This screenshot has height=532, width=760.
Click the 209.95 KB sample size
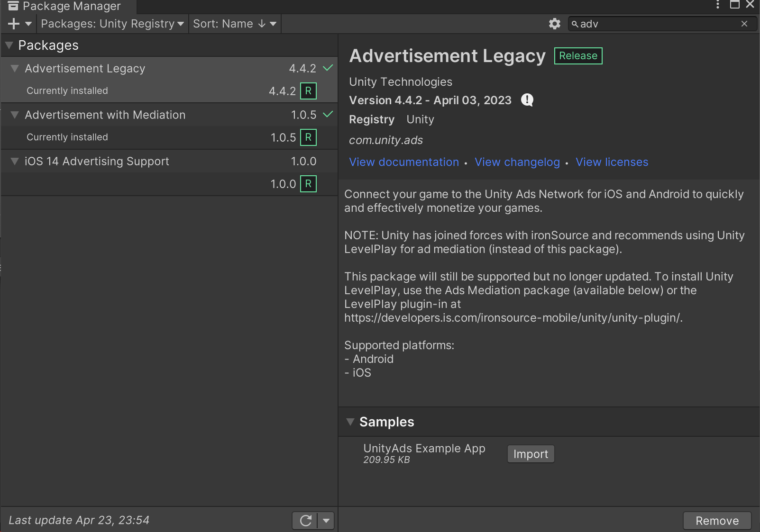[387, 460]
